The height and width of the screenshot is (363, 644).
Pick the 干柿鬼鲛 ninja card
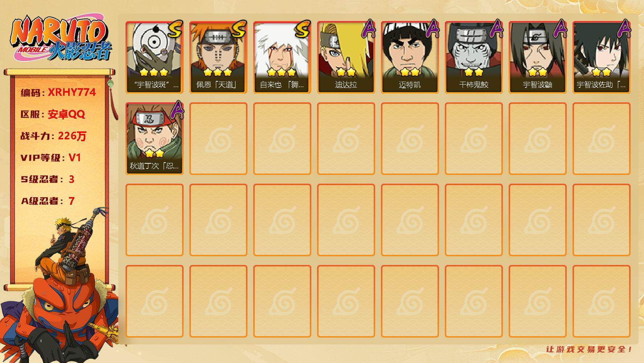474,57
